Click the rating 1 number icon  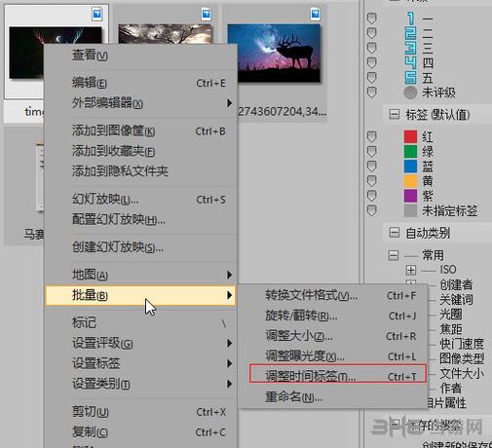pos(411,19)
